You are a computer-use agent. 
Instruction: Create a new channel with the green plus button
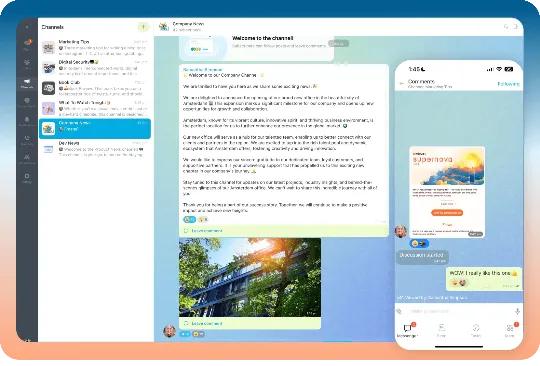click(x=143, y=27)
